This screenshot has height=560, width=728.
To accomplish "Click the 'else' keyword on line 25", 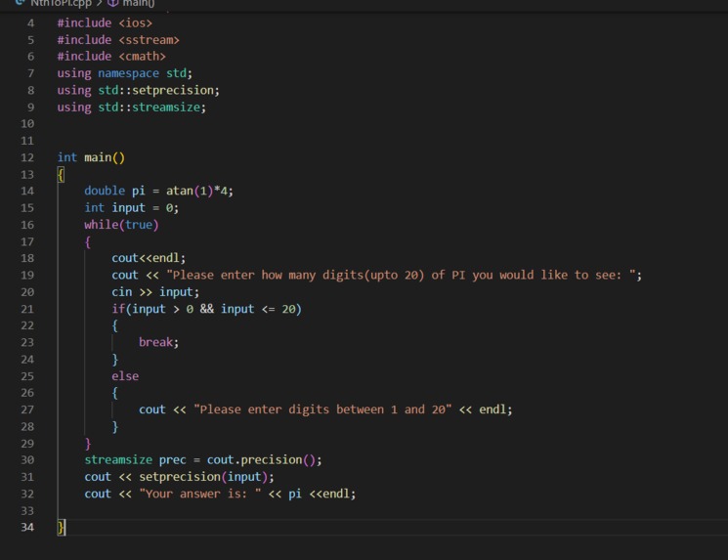I will click(125, 376).
